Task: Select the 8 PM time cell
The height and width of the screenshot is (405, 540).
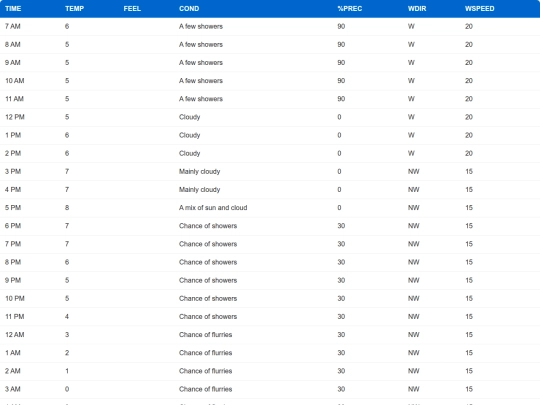Action: pyautogui.click(x=13, y=262)
